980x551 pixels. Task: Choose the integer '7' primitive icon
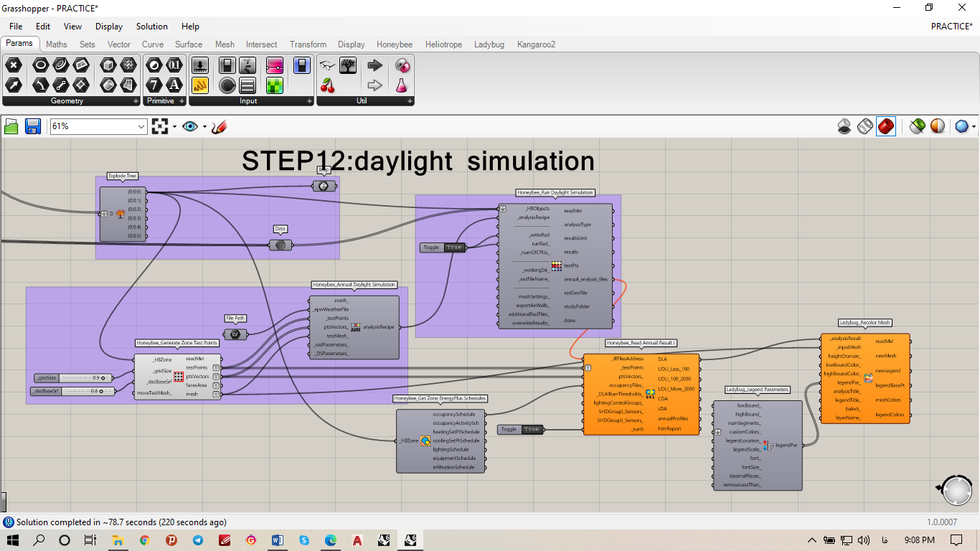[x=154, y=86]
